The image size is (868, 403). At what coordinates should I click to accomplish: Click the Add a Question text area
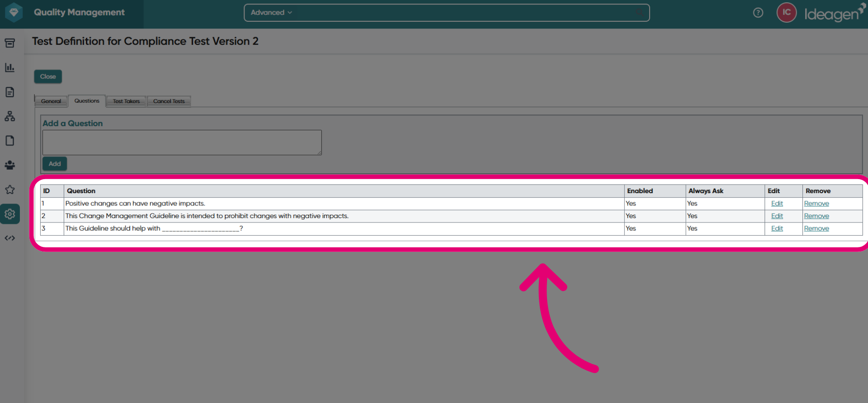(x=182, y=142)
